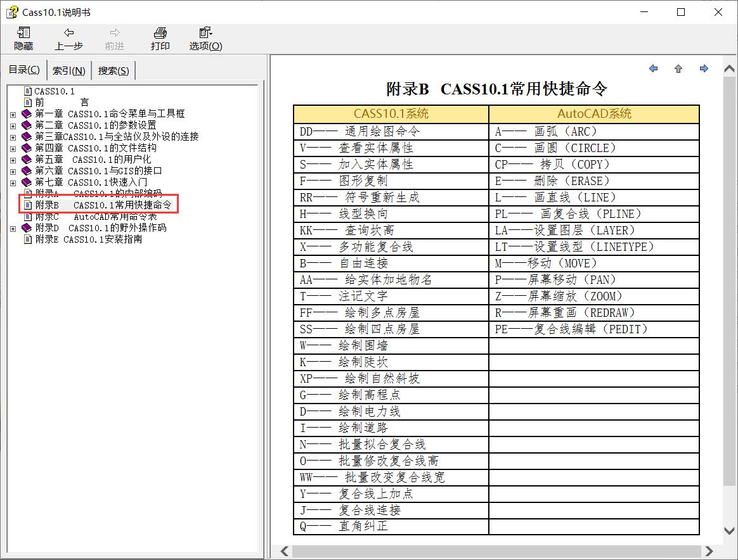The image size is (738, 560).
Task: Click the Q 直角纠正 cell
Action: coord(391,526)
